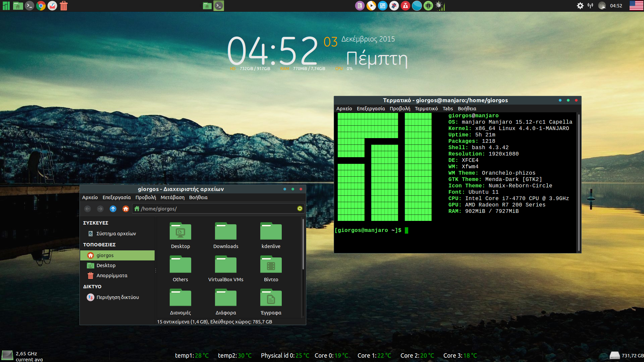
Task: Switch to terminal window in taskbar
Action: [x=219, y=6]
